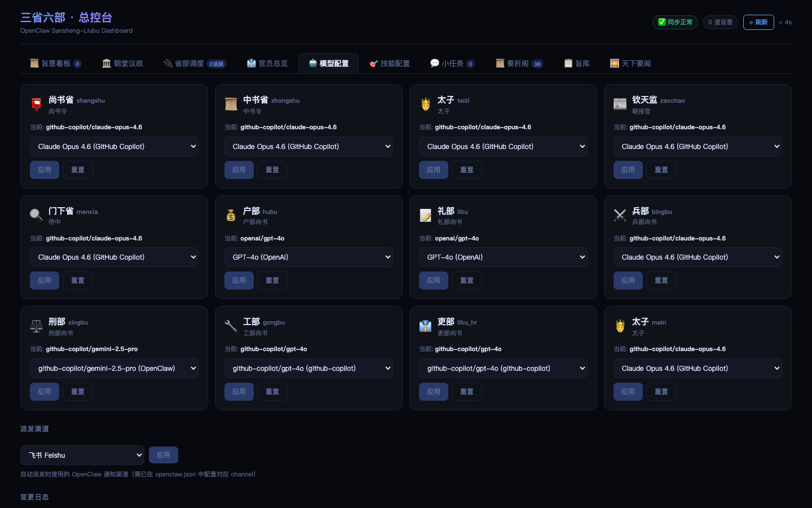Click the mailbox icon of 尚书省 card
The height and width of the screenshot is (508, 812).
[x=36, y=104]
